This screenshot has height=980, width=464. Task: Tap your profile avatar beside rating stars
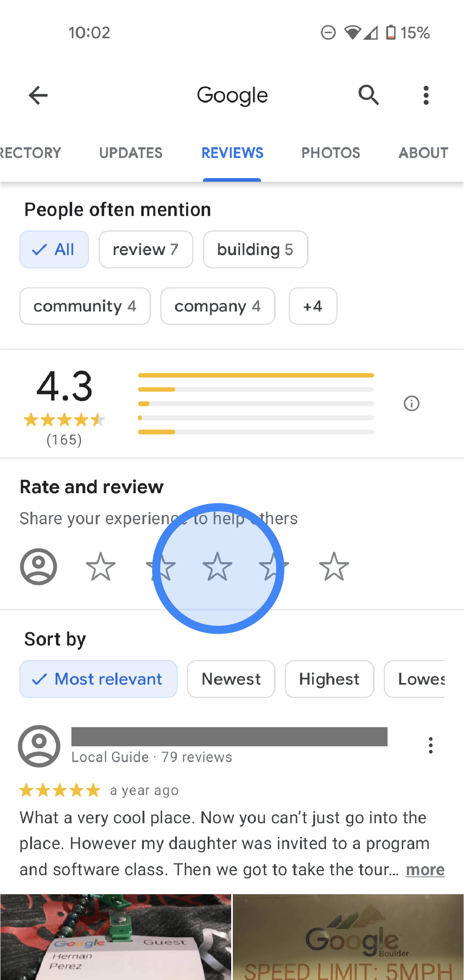[x=39, y=567]
